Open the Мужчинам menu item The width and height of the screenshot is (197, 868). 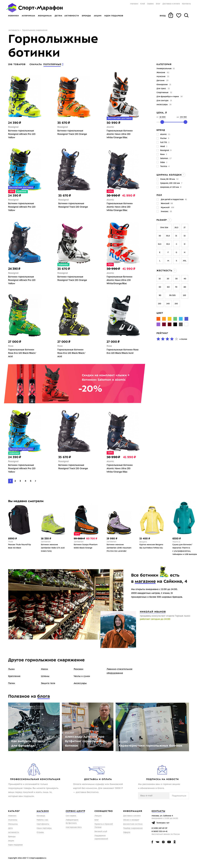[x=28, y=16]
